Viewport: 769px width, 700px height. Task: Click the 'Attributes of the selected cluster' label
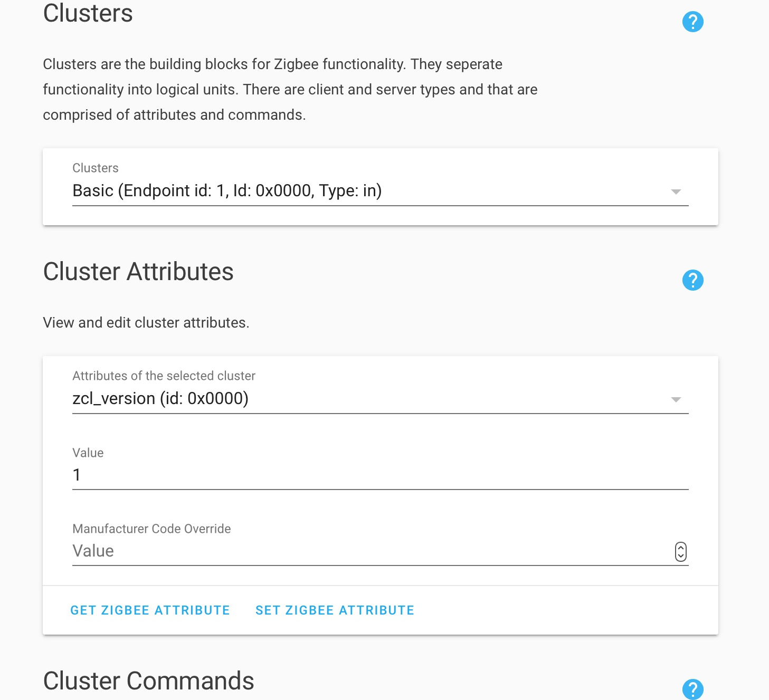164,376
